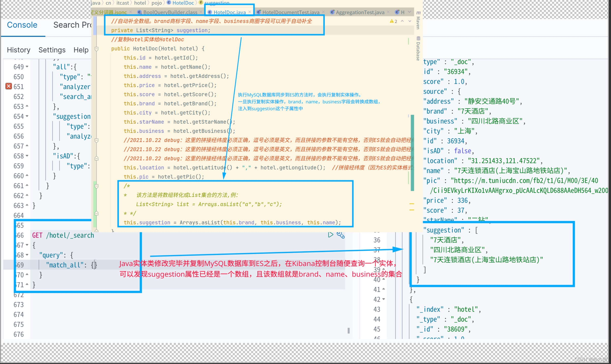Click the "location" coordinates value in the response
611x364 pixels.
[x=504, y=161]
